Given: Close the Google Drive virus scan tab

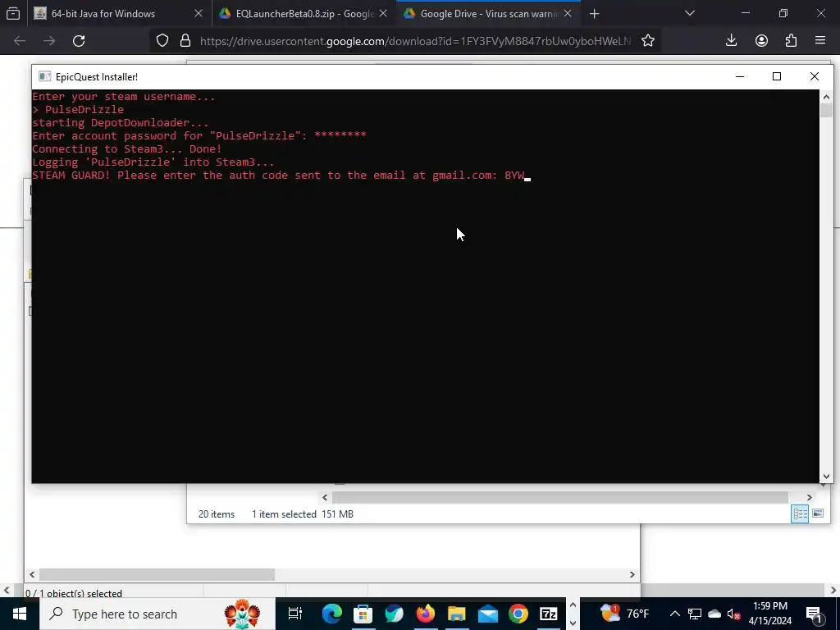Looking at the screenshot, I should click(568, 13).
